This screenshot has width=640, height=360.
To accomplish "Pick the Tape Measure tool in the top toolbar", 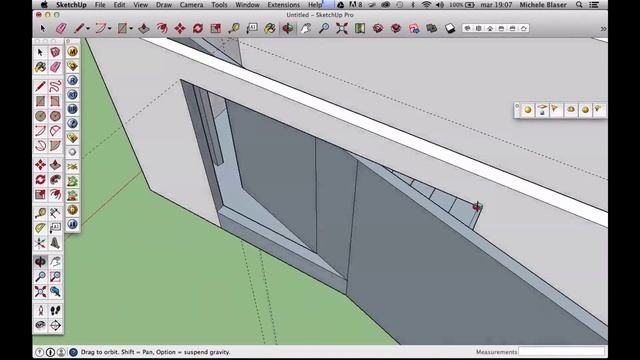I will [x=234, y=28].
